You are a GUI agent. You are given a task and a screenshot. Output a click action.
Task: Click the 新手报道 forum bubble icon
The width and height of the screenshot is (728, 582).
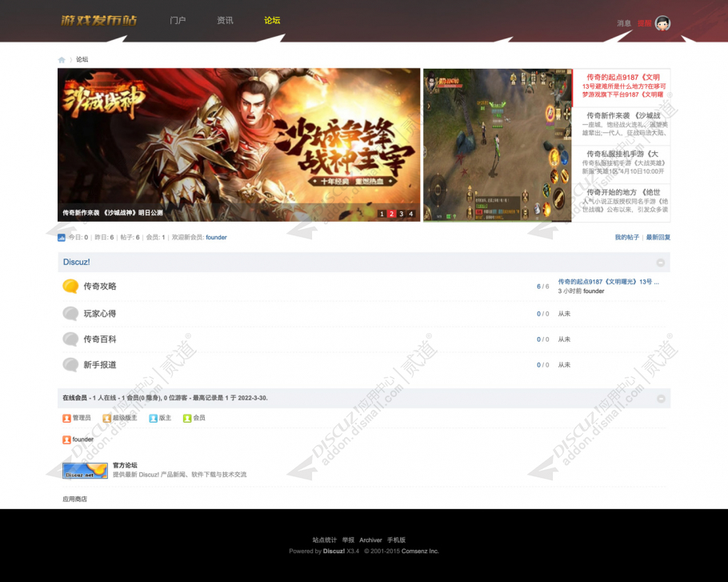[x=70, y=364]
